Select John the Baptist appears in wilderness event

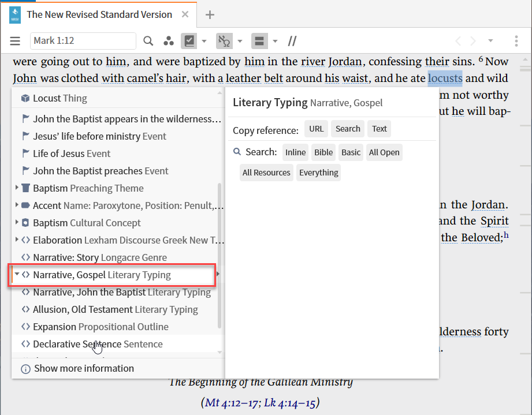(x=117, y=119)
